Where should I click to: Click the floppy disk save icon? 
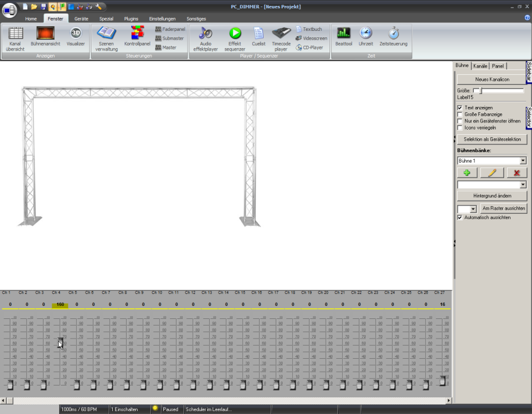tap(43, 7)
